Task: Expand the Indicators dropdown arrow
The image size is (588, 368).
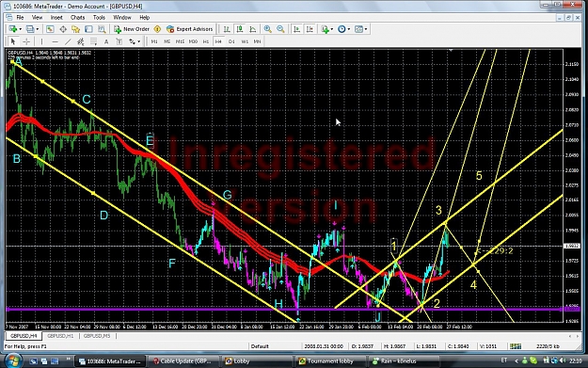Action: point(332,29)
